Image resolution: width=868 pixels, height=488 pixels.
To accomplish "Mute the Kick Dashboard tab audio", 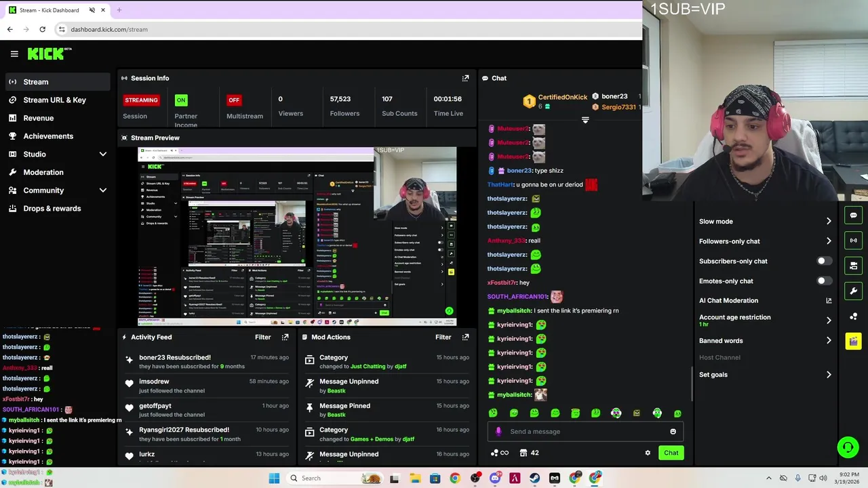I will [x=92, y=10].
